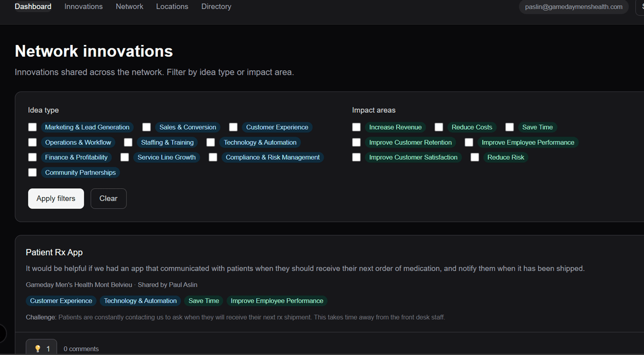Open the floating chat widget at screen edge

[2, 333]
